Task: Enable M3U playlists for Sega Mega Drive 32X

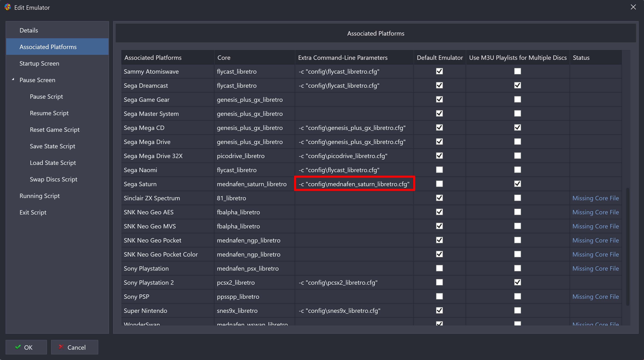Action: pos(517,156)
